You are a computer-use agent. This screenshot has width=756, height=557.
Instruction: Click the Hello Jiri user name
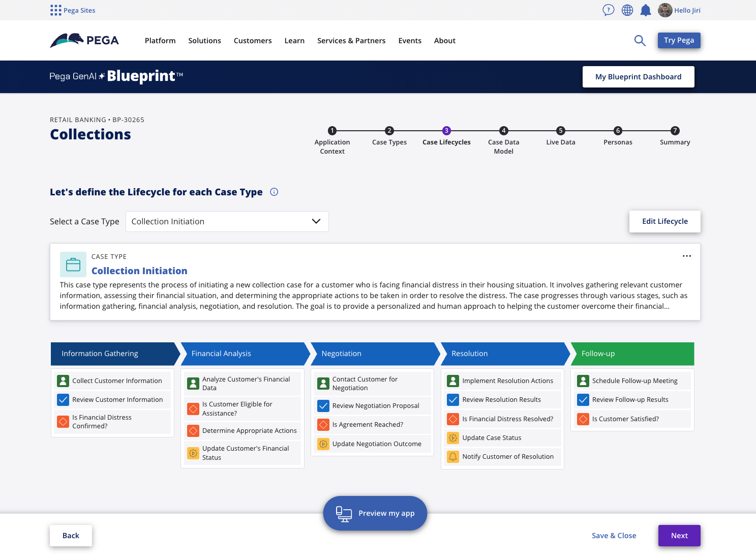[687, 10]
